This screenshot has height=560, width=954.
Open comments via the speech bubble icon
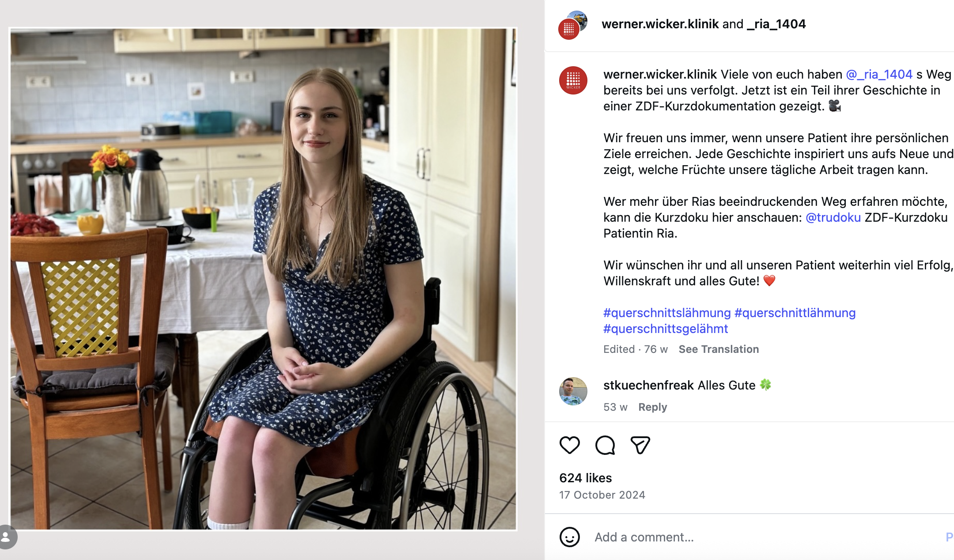pos(605,445)
